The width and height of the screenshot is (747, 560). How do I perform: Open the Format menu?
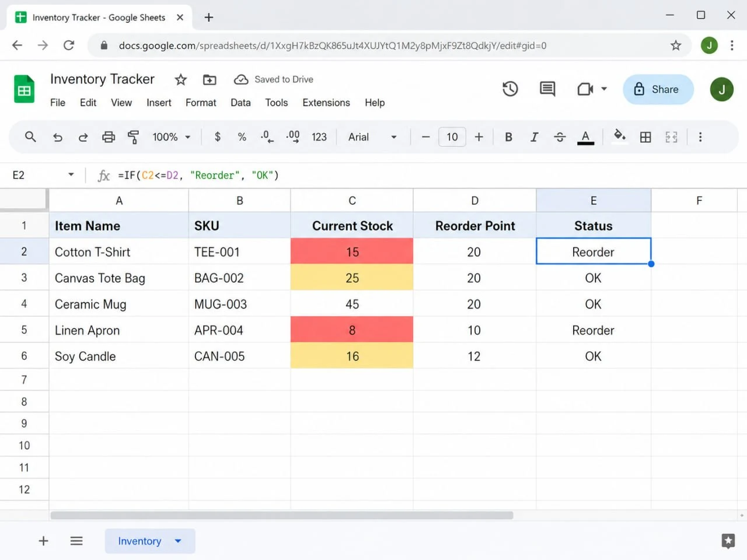201,103
